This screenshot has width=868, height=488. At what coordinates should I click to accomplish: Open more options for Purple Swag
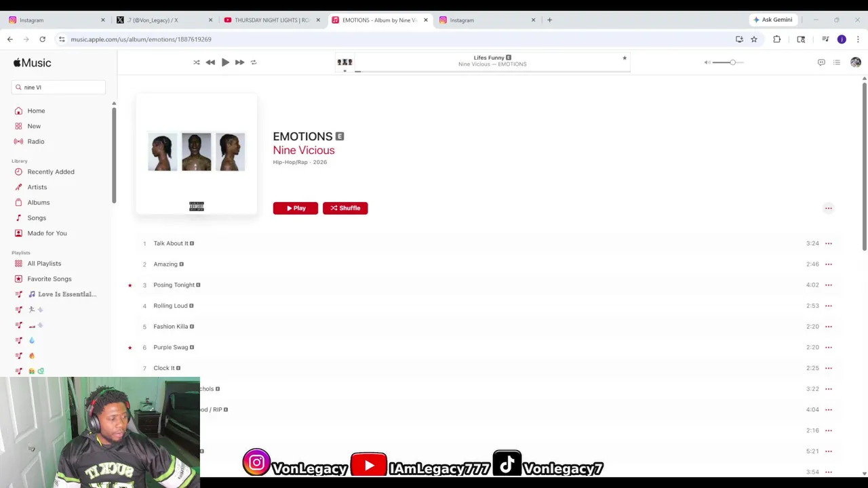[x=829, y=348]
